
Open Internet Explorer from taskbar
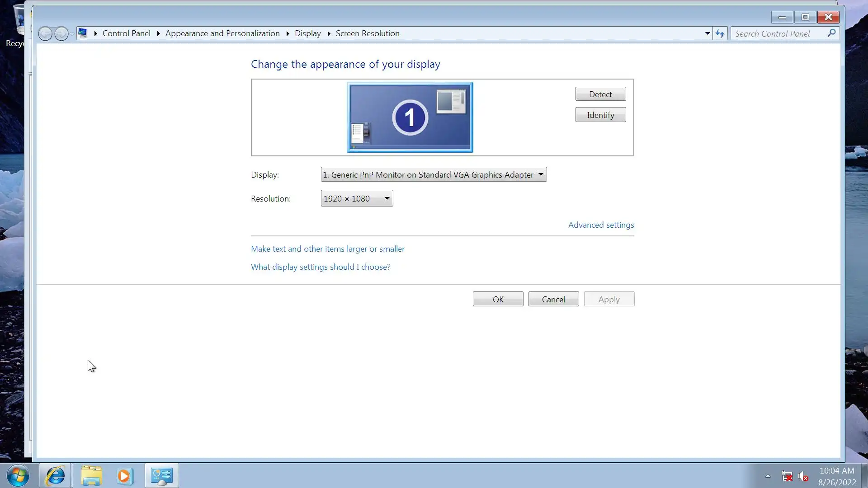click(x=55, y=475)
